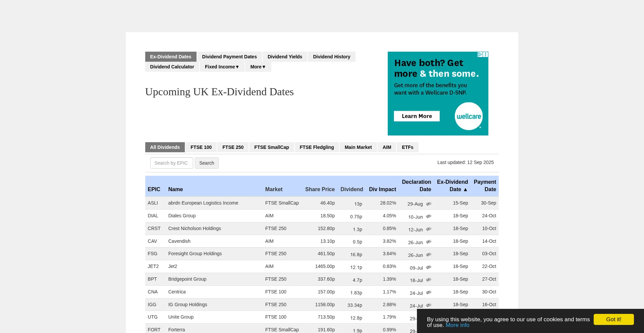Sort by Payment Date column header
644x333 pixels.
(x=485, y=186)
